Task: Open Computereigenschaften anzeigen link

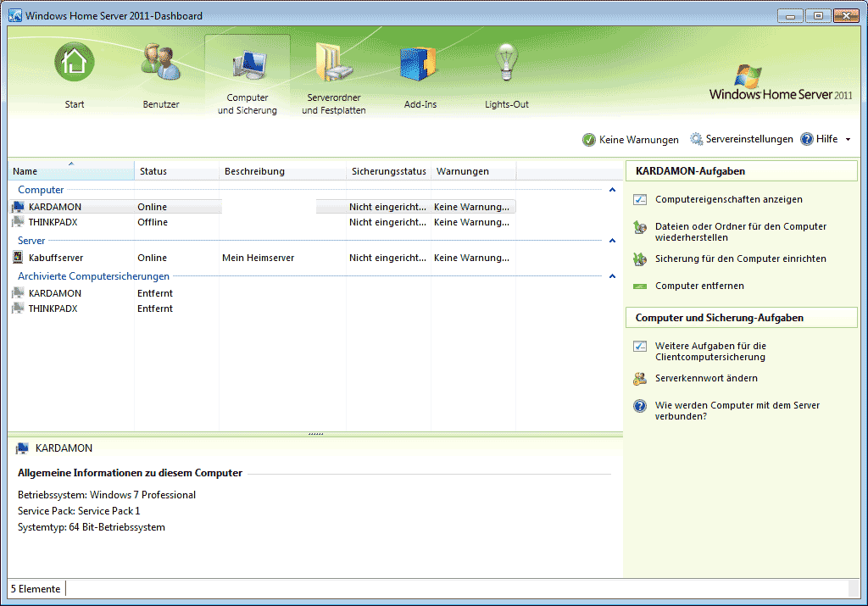Action: (x=728, y=199)
